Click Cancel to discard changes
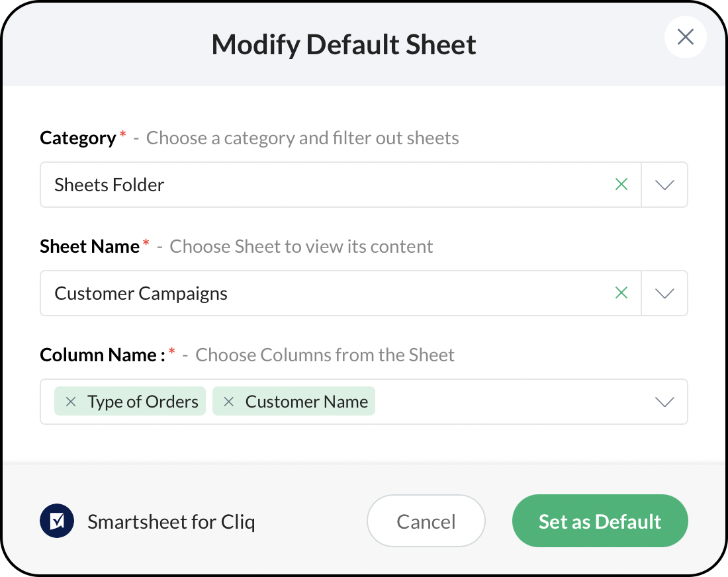The height and width of the screenshot is (577, 728). point(426,521)
